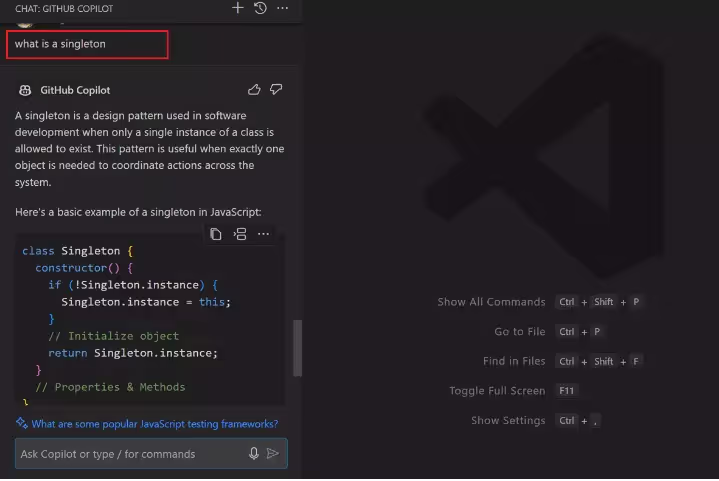719x481 pixels.
Task: Focus the Ask Copilot input field
Action: 151,453
